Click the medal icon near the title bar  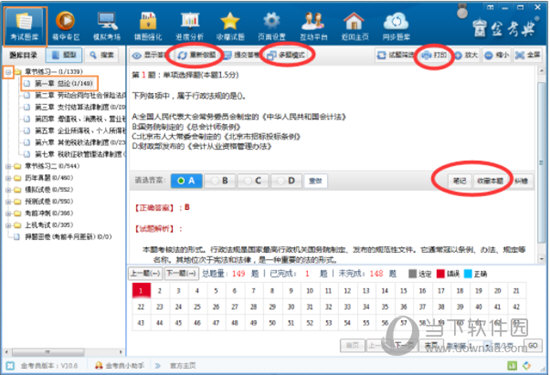[x=462, y=12]
